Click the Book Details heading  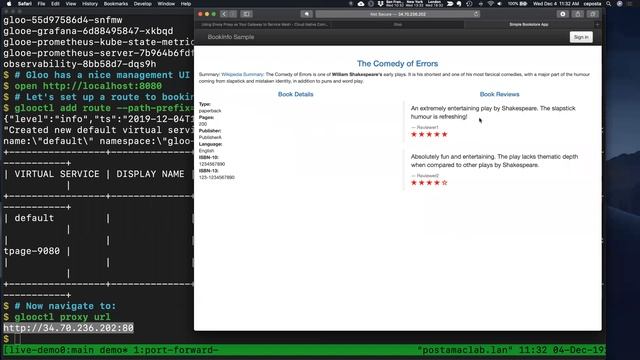(x=296, y=94)
